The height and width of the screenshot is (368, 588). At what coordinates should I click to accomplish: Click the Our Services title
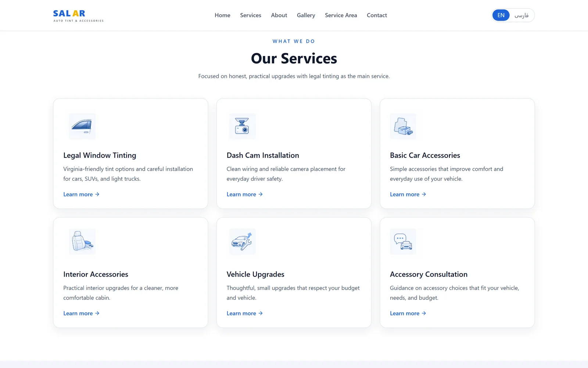(x=294, y=59)
